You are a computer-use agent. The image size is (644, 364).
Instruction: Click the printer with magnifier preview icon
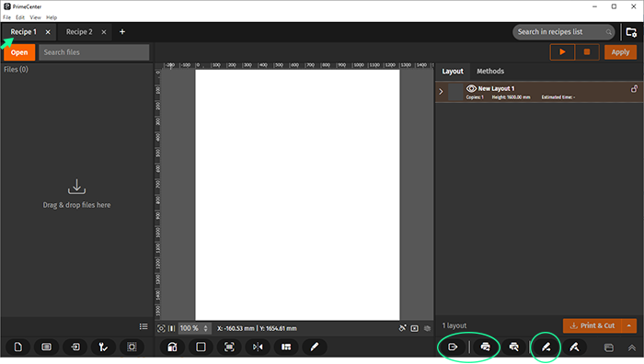(x=513, y=347)
